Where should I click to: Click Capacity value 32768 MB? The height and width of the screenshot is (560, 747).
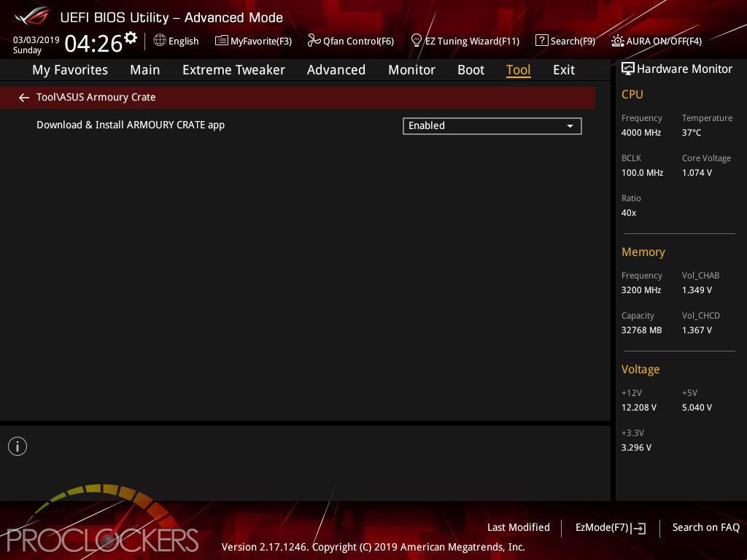(642, 330)
